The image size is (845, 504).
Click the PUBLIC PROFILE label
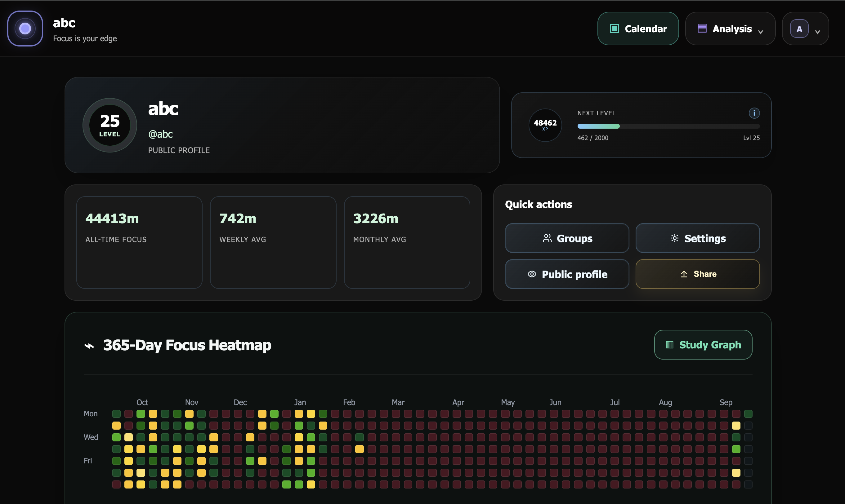point(179,150)
